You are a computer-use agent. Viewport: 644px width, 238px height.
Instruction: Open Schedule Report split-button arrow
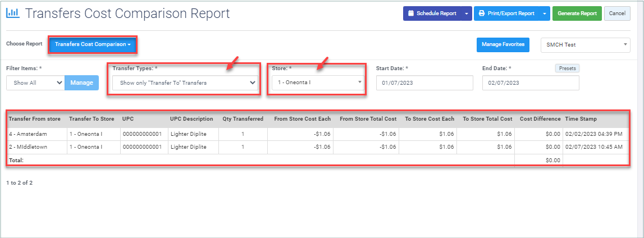466,13
